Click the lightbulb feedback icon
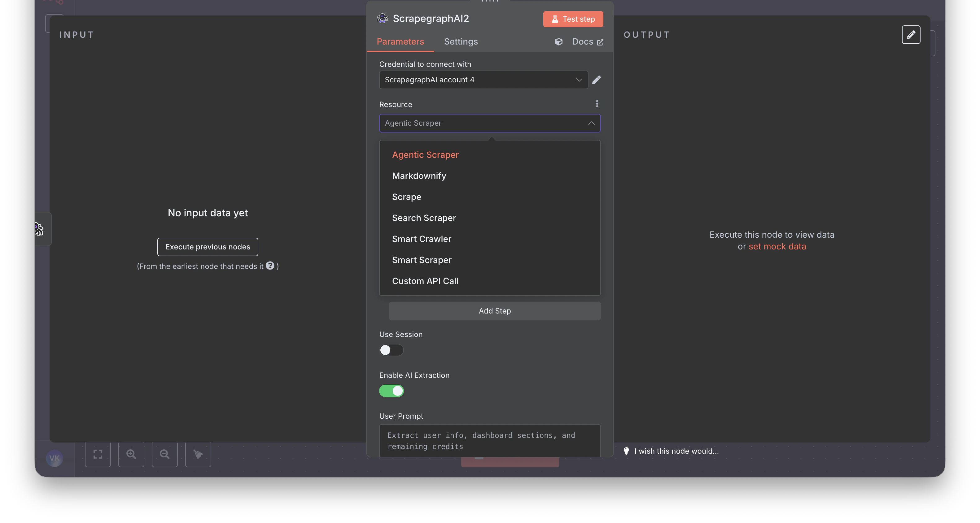980x523 pixels. pos(626,451)
